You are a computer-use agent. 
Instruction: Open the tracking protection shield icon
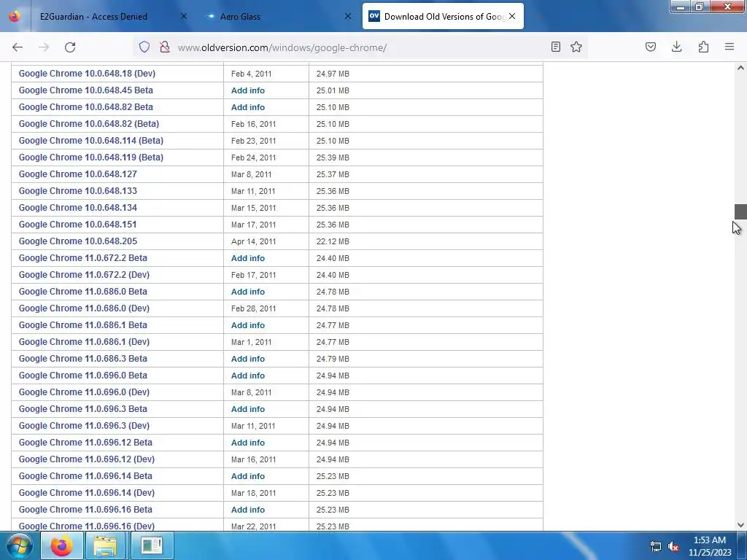point(144,47)
